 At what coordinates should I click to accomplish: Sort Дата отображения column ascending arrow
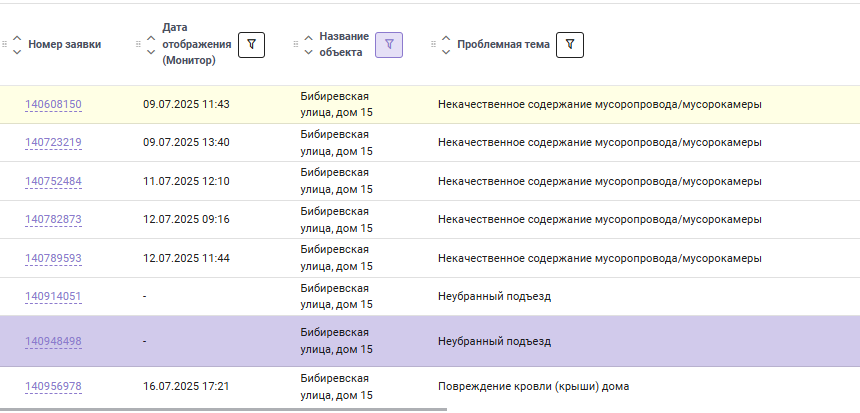[151, 38]
